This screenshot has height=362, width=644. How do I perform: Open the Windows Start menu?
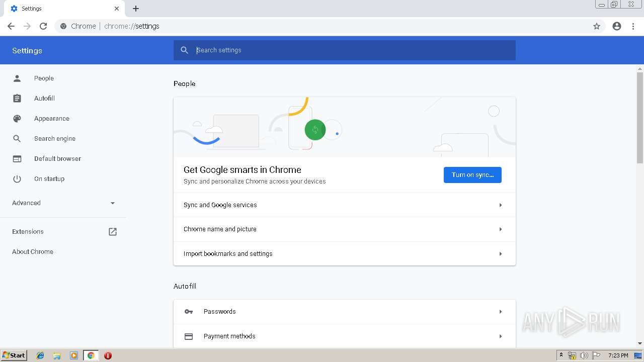[14, 355]
